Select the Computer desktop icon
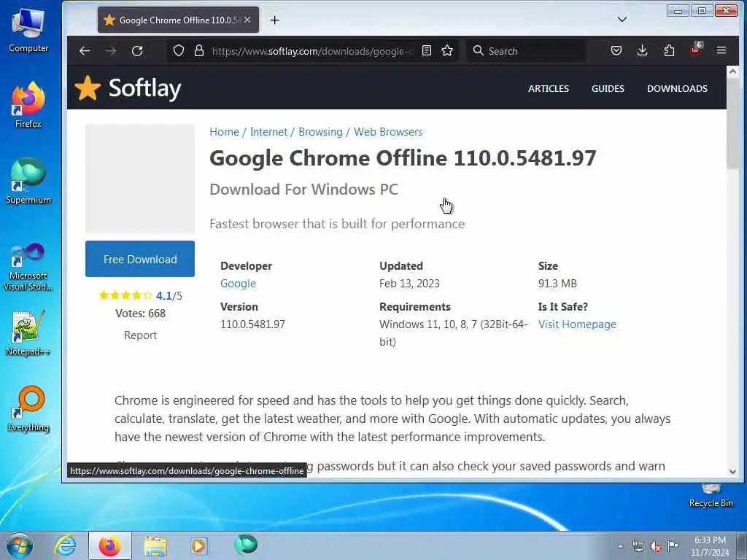 coord(28,31)
